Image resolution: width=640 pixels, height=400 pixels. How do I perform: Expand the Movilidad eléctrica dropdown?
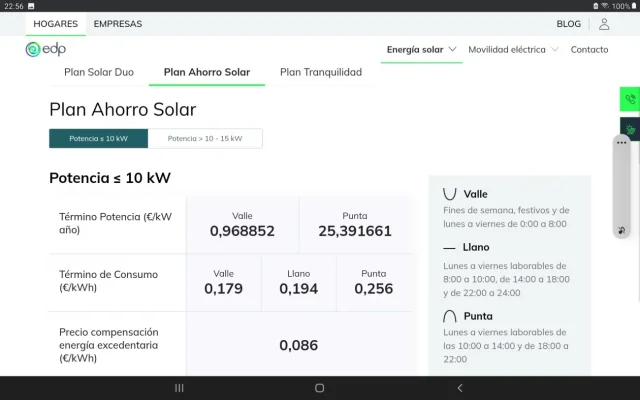(513, 50)
